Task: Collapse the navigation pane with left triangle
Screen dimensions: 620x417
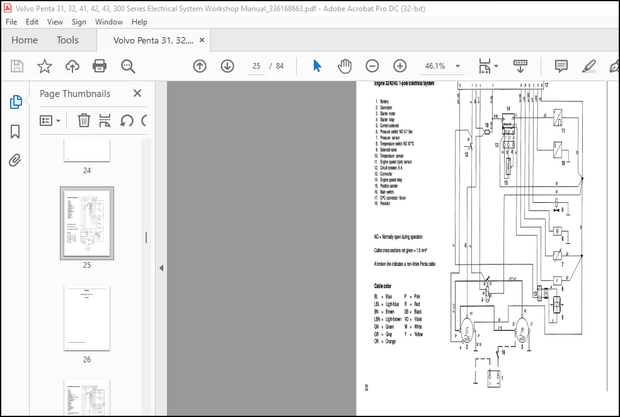Action: (161, 268)
